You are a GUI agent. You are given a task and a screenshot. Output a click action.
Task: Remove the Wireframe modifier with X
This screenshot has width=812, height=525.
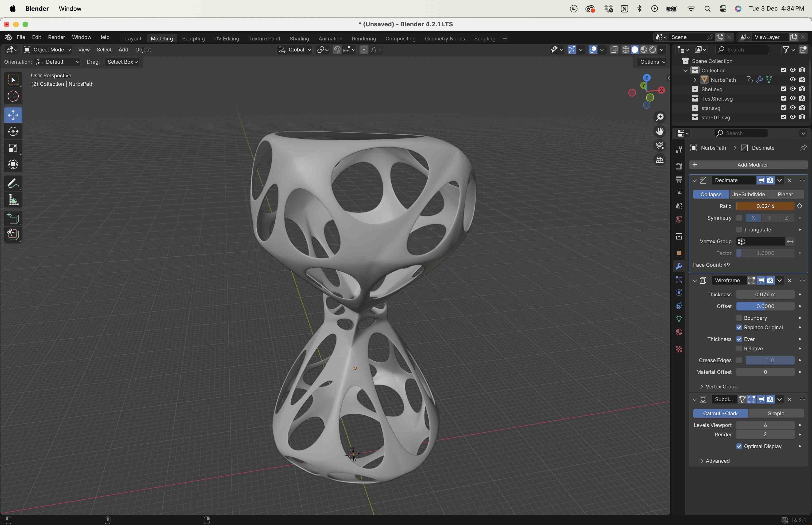click(789, 281)
